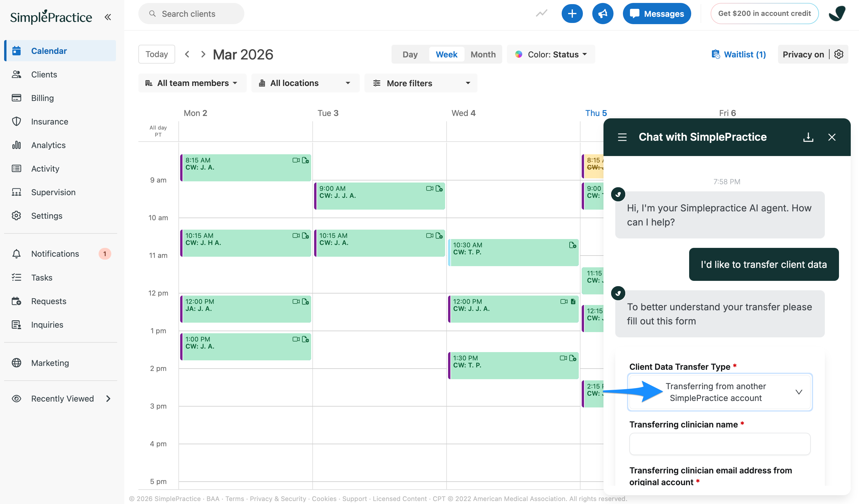This screenshot has width=859, height=504.
Task: Open Analytics in the sidebar
Action: coord(61,145)
